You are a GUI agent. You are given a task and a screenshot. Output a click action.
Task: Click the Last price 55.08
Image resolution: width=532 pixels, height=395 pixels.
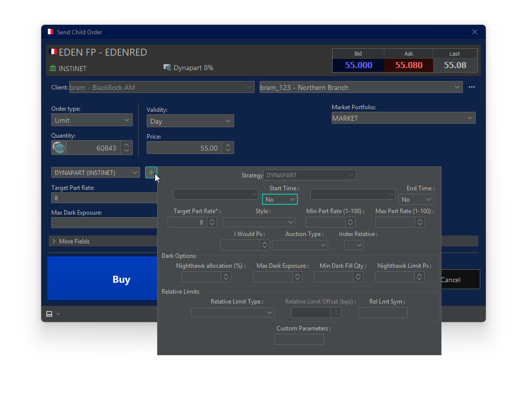click(455, 65)
